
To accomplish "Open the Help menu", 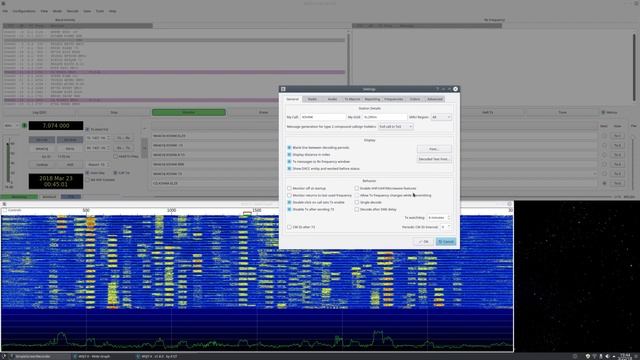I will tap(113, 11).
